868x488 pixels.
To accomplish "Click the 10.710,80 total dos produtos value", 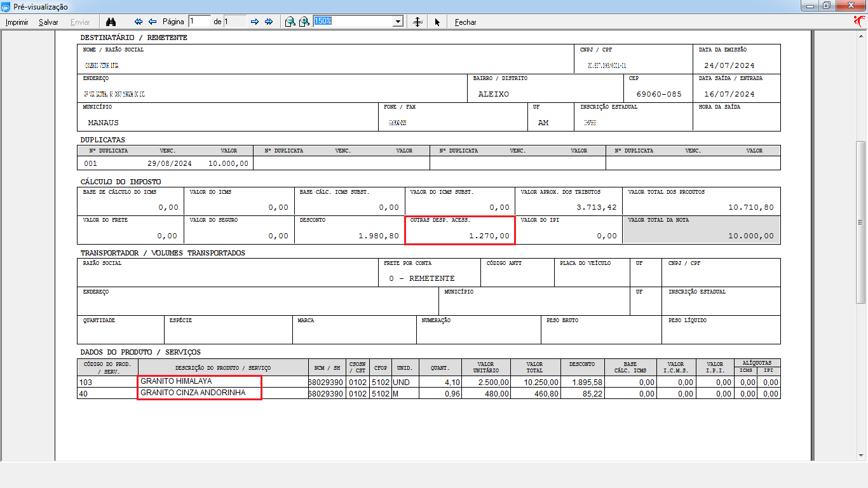I will coord(751,207).
